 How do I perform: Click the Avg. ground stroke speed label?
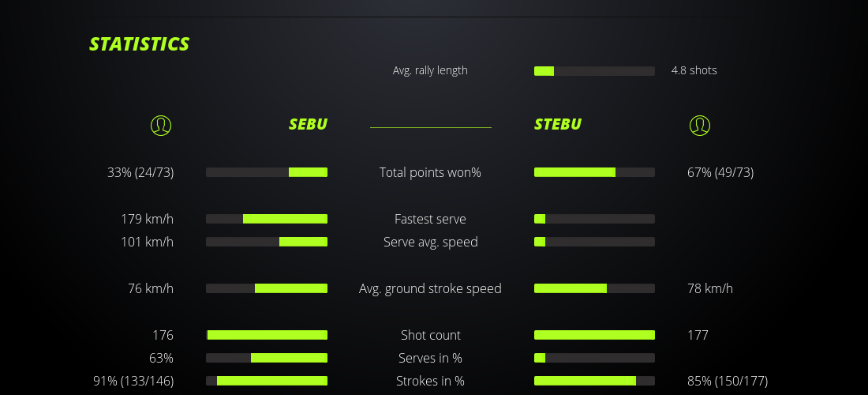coord(430,288)
